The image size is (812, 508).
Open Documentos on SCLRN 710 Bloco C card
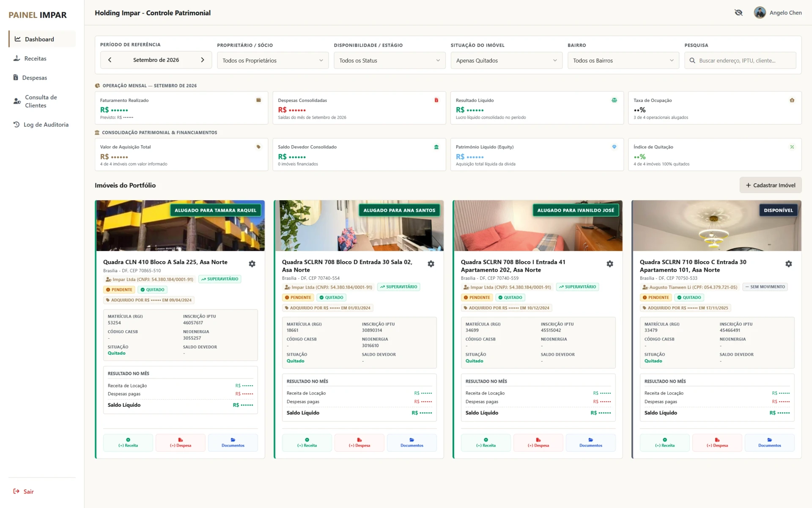[769, 443]
